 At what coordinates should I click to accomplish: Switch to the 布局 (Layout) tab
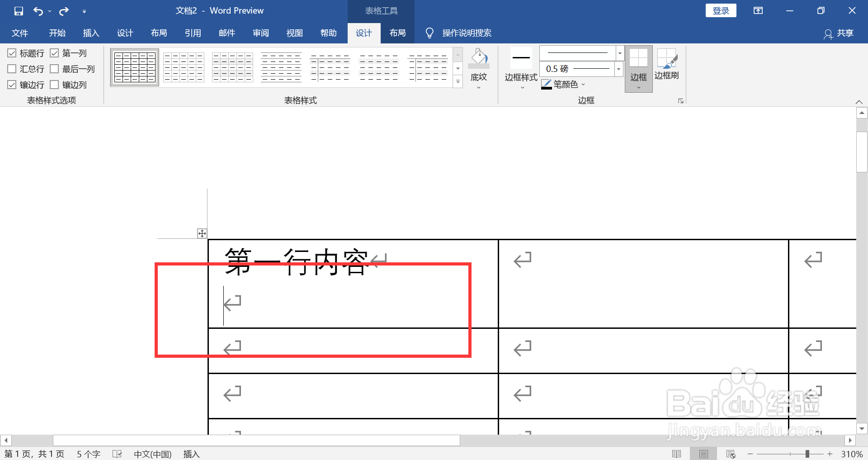397,33
